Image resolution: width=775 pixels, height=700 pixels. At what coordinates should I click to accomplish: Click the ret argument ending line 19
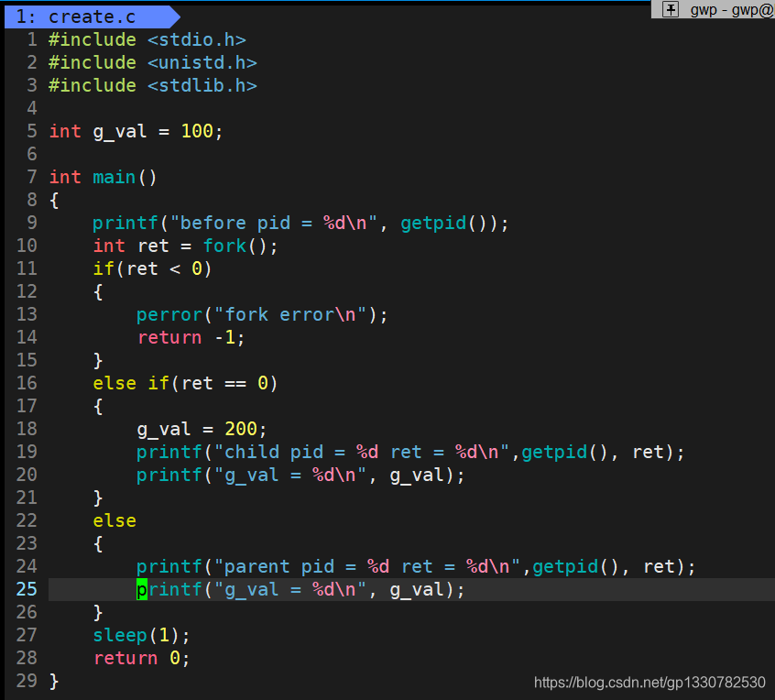click(648, 452)
